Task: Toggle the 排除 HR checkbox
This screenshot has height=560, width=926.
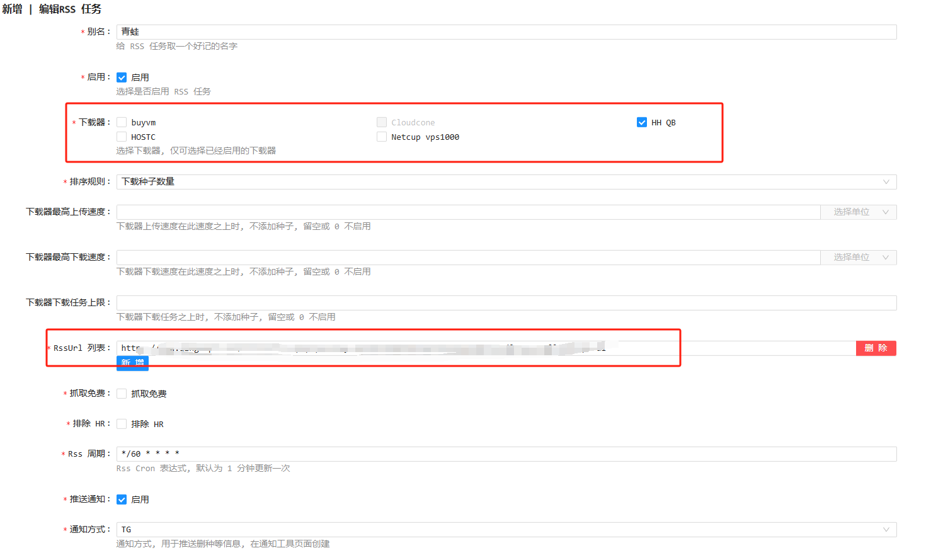Action: [x=122, y=424]
